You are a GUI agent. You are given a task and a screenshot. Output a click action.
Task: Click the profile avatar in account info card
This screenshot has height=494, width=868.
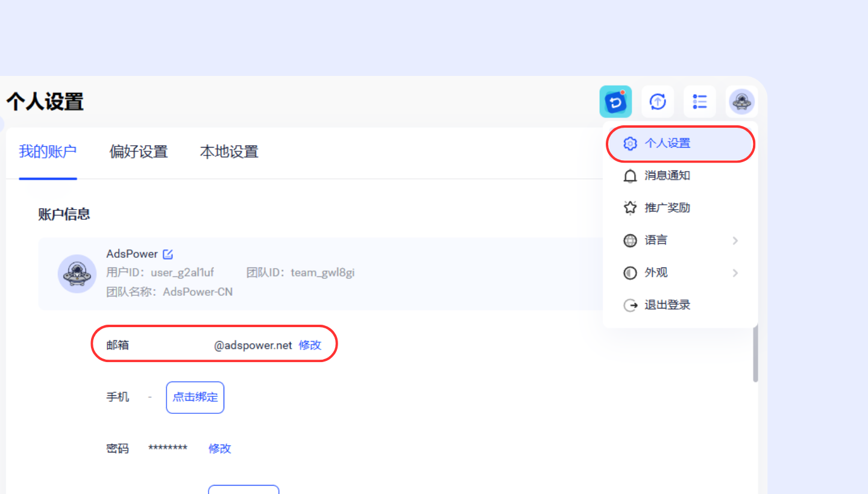point(77,274)
